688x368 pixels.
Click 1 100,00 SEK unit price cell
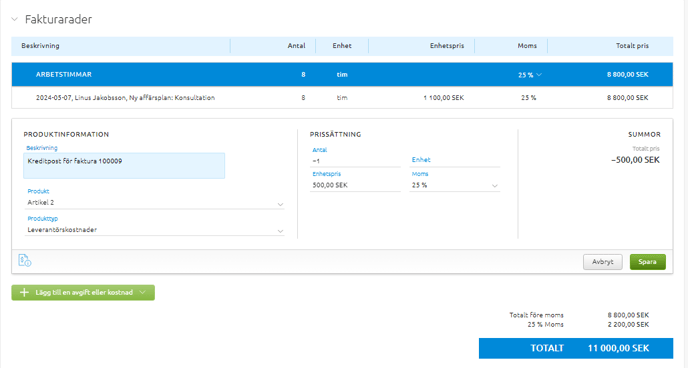coord(444,98)
